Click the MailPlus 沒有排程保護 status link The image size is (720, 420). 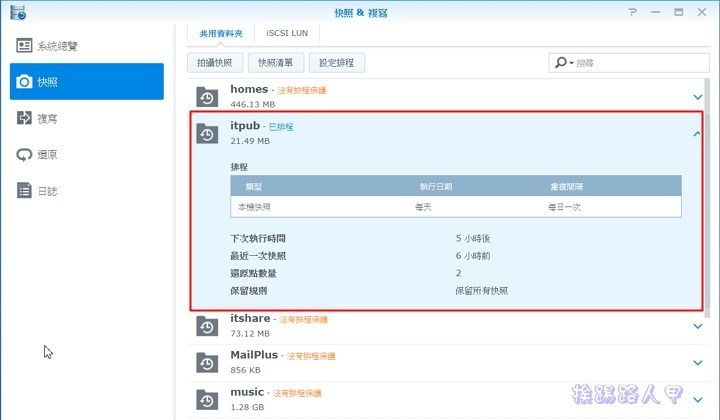click(311, 356)
